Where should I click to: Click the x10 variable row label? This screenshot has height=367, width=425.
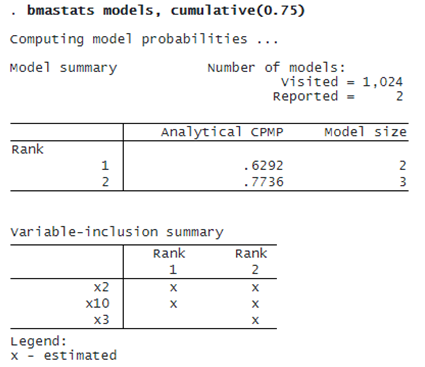97,304
